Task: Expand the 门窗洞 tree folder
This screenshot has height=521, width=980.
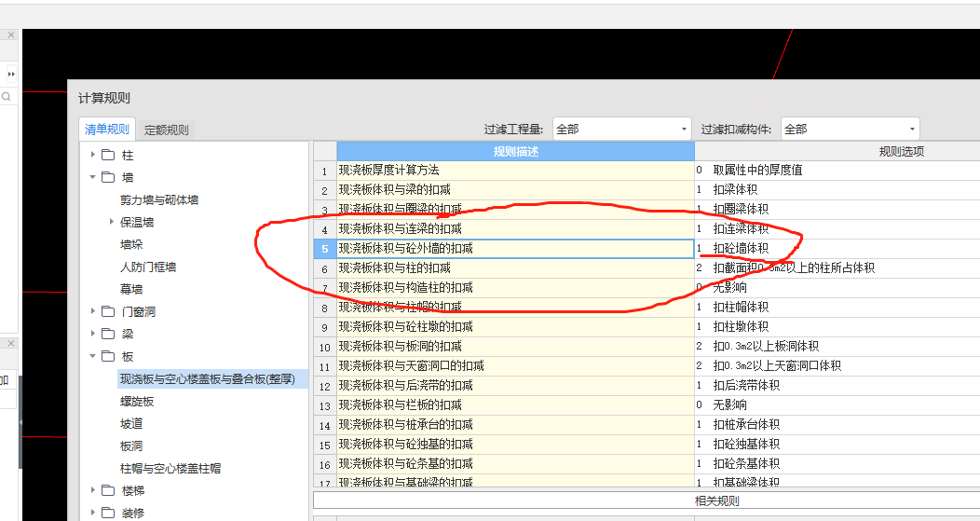Action: [92, 311]
